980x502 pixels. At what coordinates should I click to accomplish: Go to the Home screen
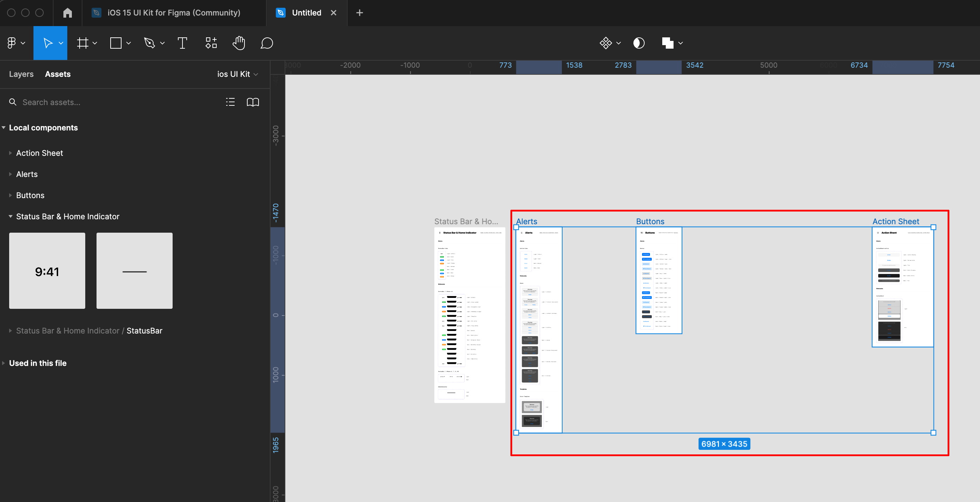67,13
